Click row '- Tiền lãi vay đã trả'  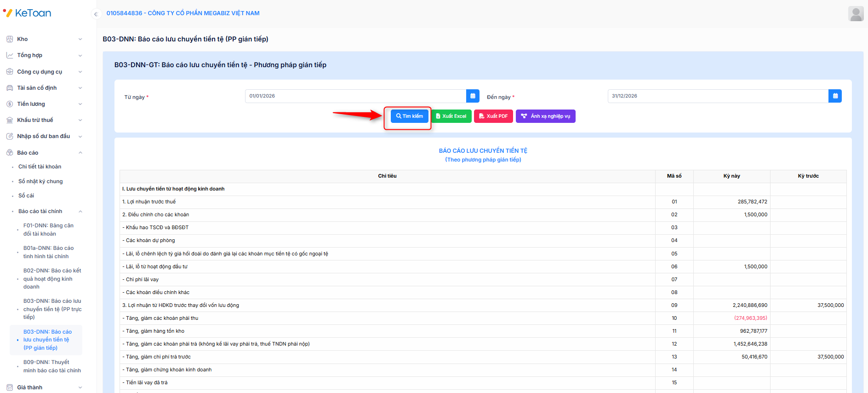[483, 383]
